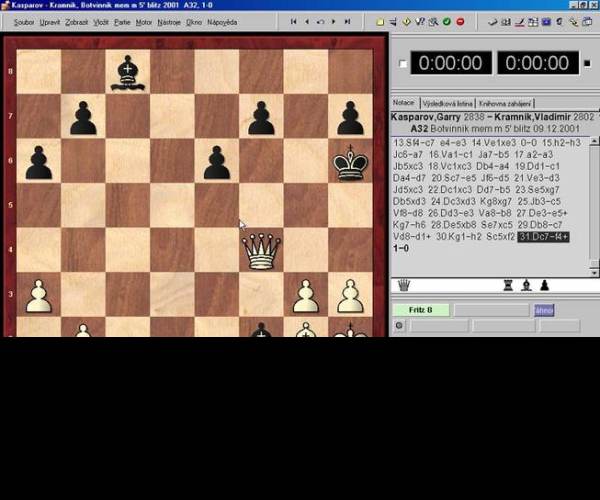Click the blue 3D board icon
The image size is (600, 500).
[x=546, y=22]
